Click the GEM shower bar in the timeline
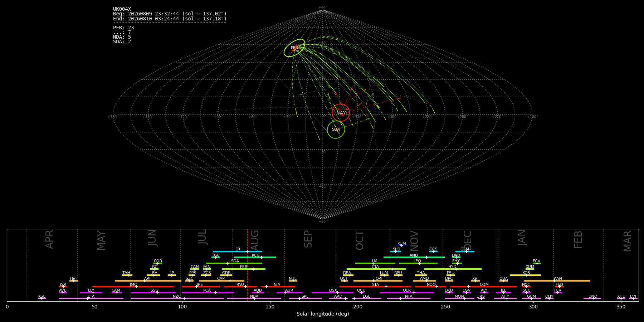The image size is (644, 322). click(x=465, y=252)
